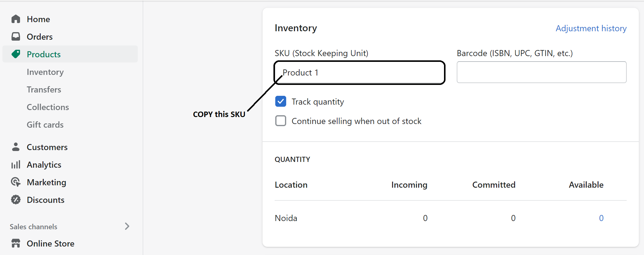The width and height of the screenshot is (644, 255).
Task: Enable Continue selling when out of stock
Action: pos(281,121)
